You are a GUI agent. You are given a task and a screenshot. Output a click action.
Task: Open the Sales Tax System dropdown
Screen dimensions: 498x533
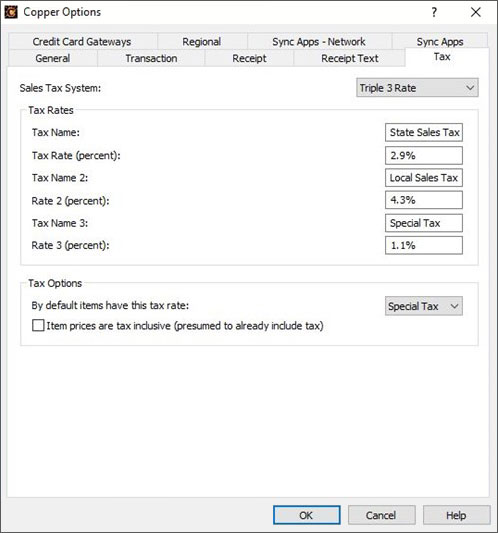tap(417, 88)
